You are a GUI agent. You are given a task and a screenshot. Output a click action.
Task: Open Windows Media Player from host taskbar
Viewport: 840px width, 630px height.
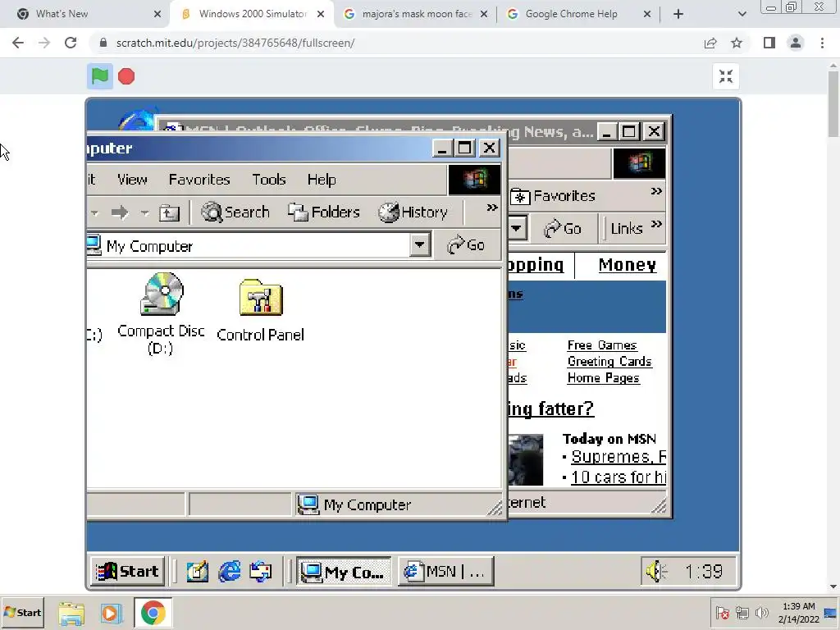(112, 613)
